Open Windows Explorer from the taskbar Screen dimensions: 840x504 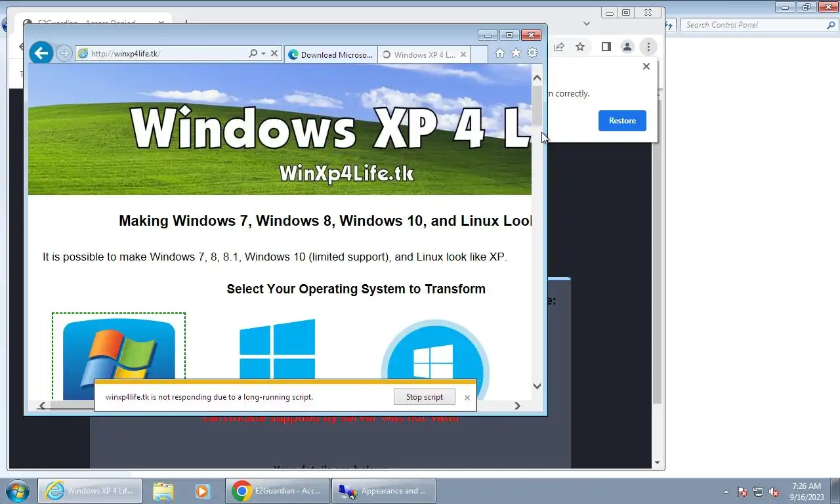click(x=163, y=491)
